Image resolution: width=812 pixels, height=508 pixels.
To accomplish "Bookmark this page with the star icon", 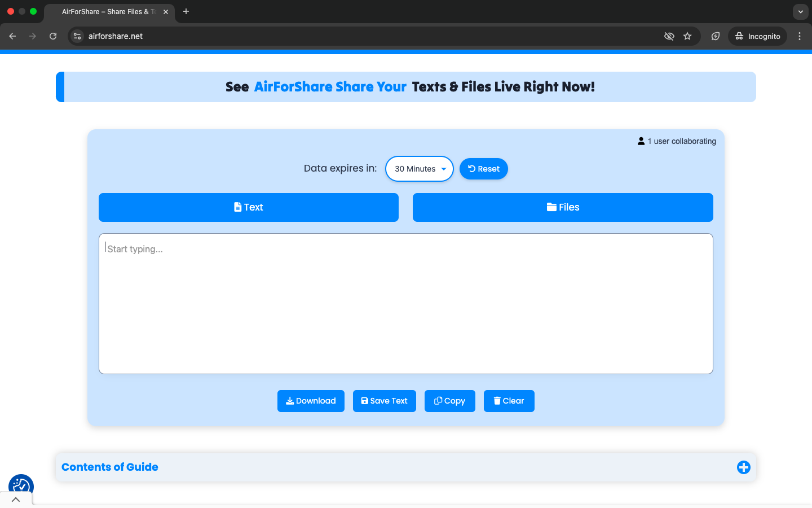I will pos(687,36).
